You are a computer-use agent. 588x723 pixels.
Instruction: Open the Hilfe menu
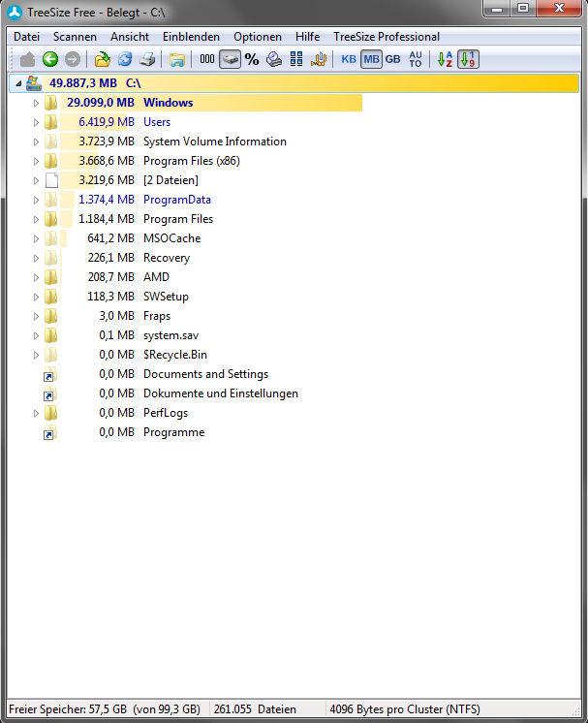(307, 37)
